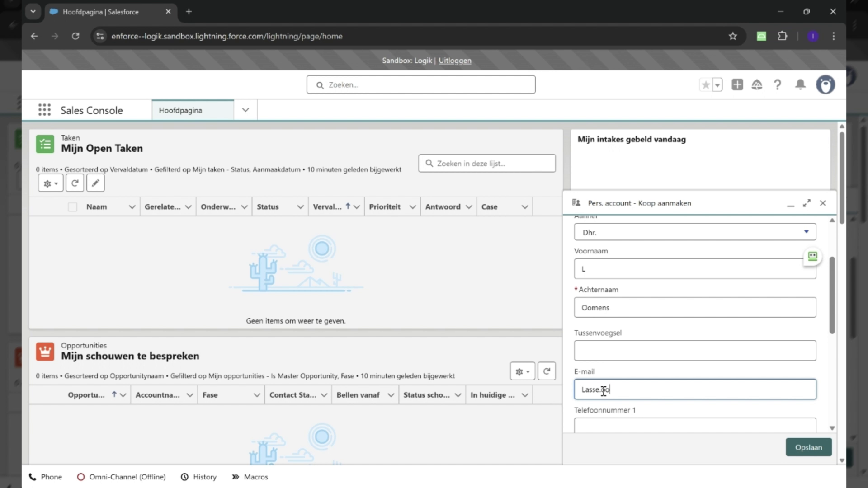
Task: Select all rows in Mijn Open Taken
Action: click(x=72, y=206)
